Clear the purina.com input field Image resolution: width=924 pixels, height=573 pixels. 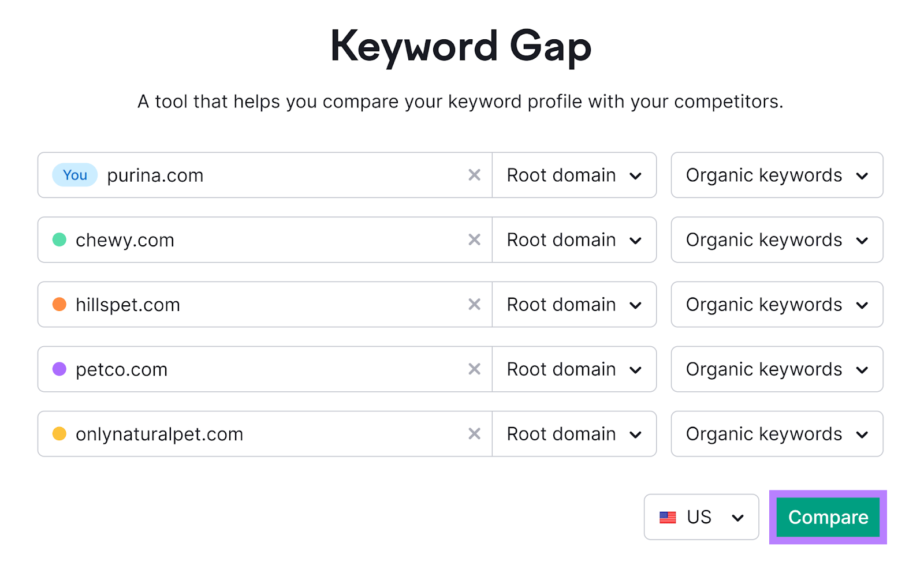(475, 175)
